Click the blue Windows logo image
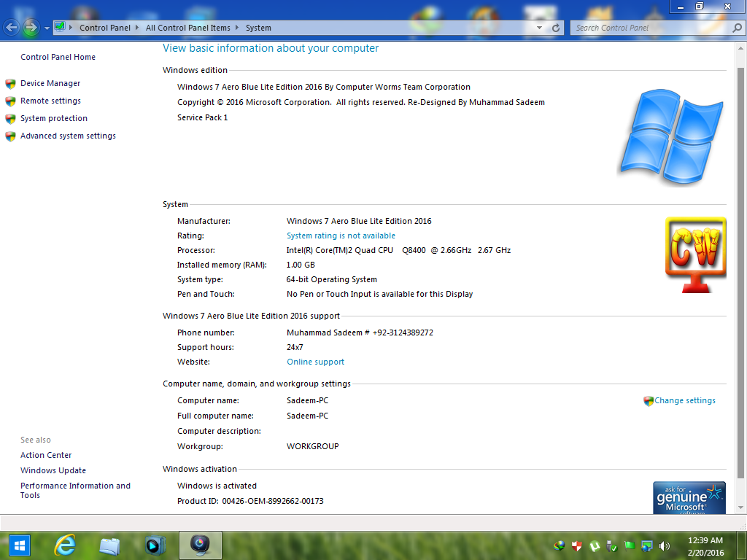 [x=672, y=136]
